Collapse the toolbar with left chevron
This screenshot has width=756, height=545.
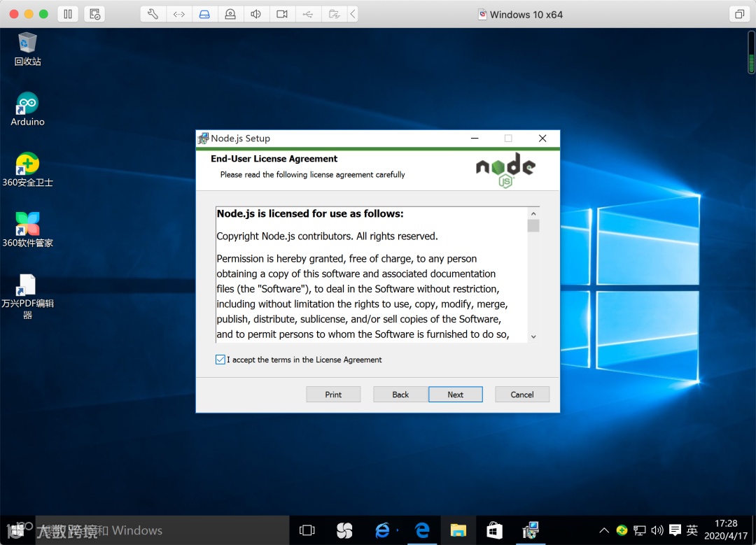pos(353,14)
